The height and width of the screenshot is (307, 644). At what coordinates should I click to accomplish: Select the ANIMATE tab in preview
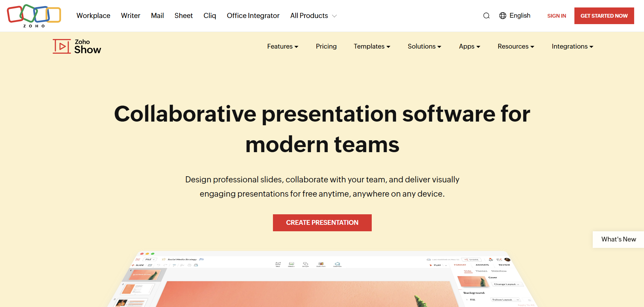[482, 265]
